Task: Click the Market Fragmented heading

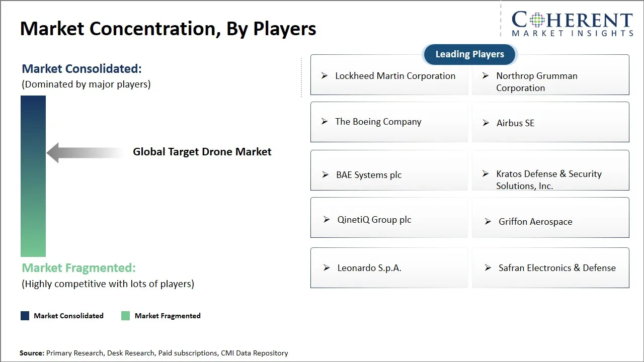Action: (79, 267)
